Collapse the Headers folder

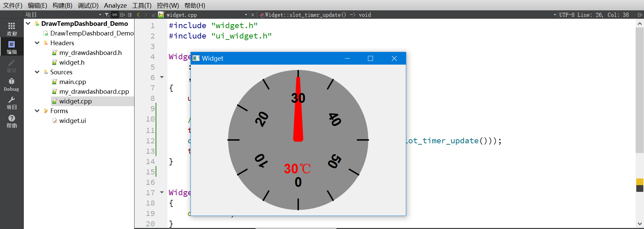(37, 43)
